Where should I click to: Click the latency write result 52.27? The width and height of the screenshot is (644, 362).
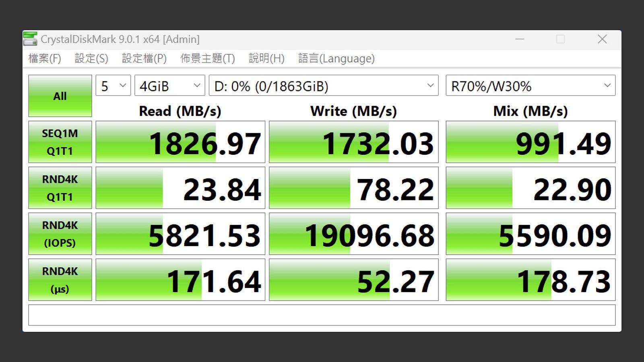click(x=354, y=280)
